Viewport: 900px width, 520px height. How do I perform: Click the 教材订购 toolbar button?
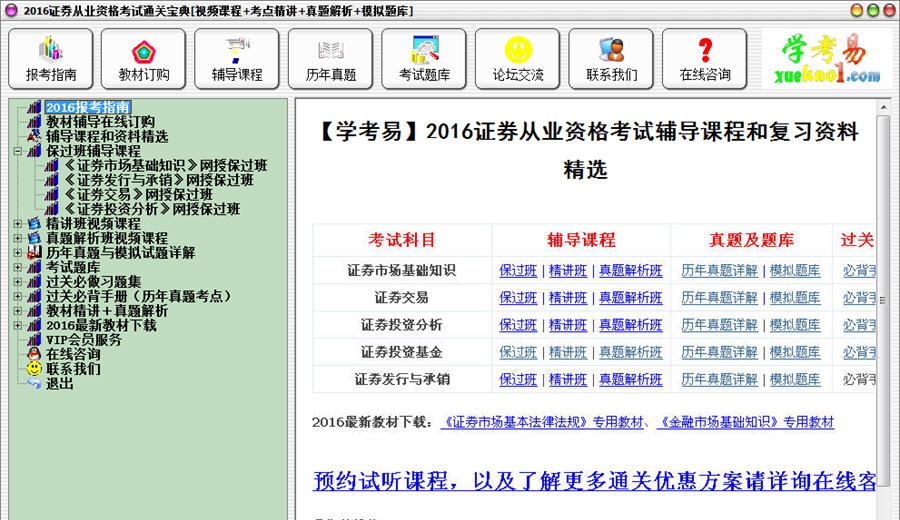point(143,59)
